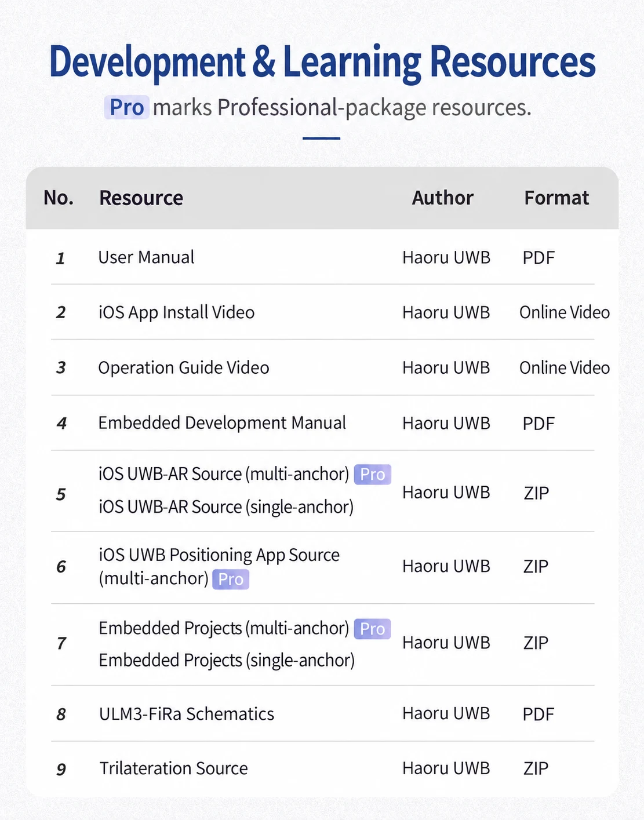Click Haoru UWB author of ULM3-FiRa Schematics
This screenshot has width=644, height=820.
pos(446,713)
